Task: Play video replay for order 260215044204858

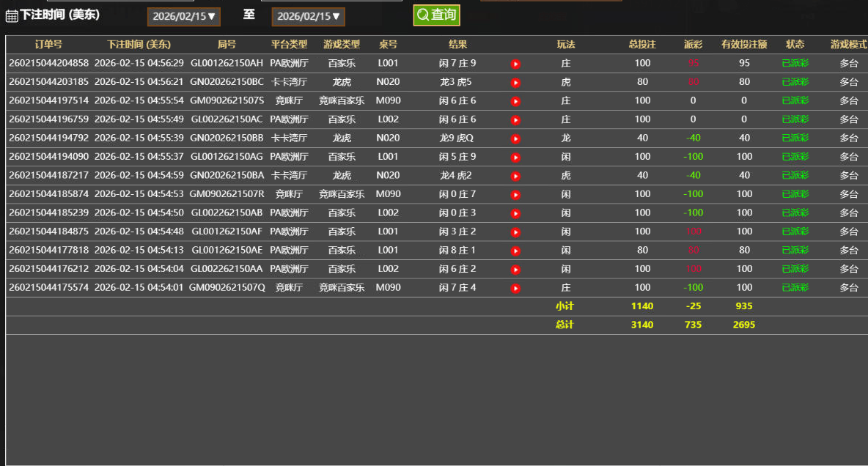Action: pos(515,64)
